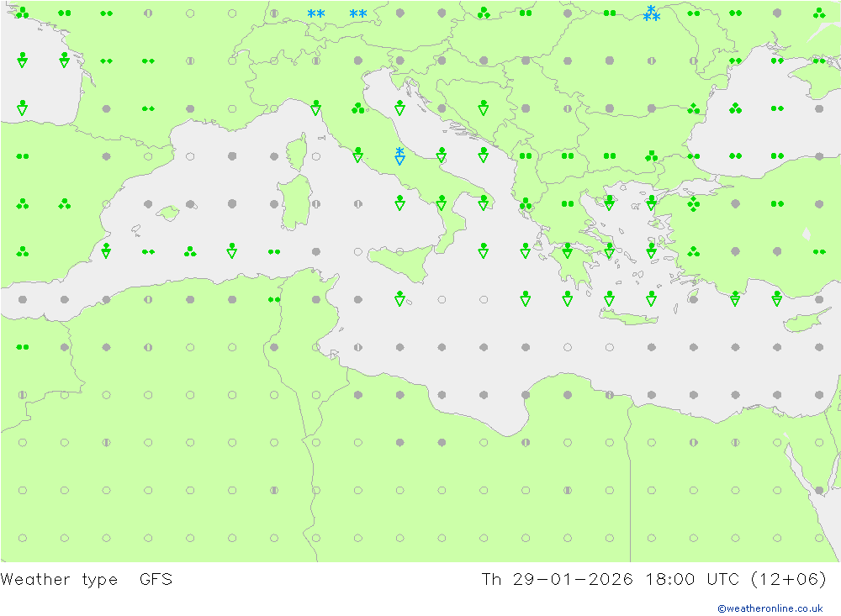Click the "Th 29-01-2026" date text
Viewport: 841px width, 616px height.
point(557,580)
